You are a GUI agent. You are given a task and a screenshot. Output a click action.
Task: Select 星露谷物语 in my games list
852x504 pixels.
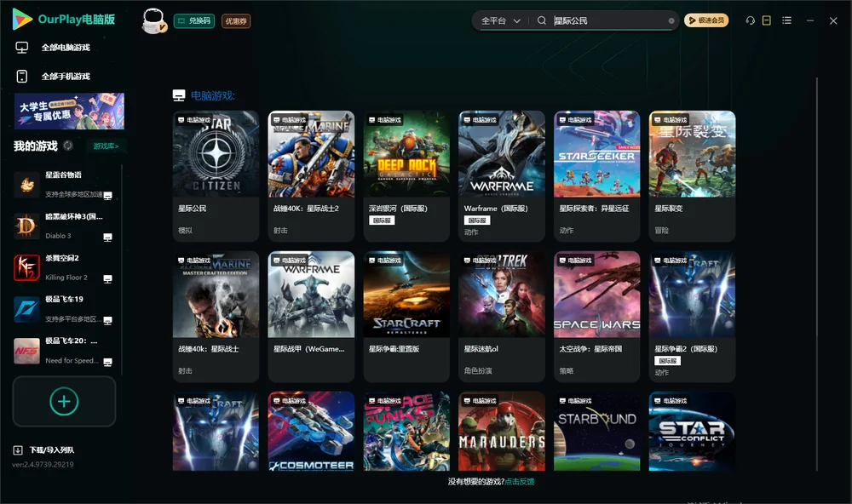64,185
